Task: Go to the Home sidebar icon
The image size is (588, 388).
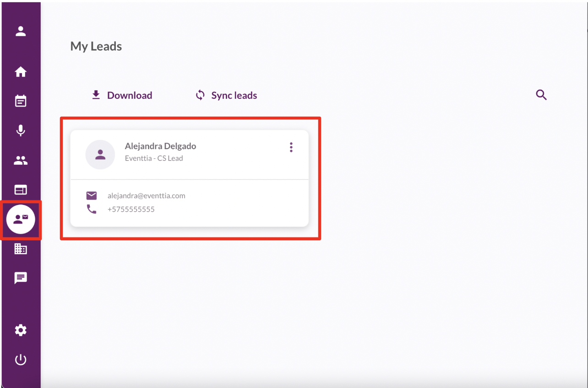Action: [21, 72]
